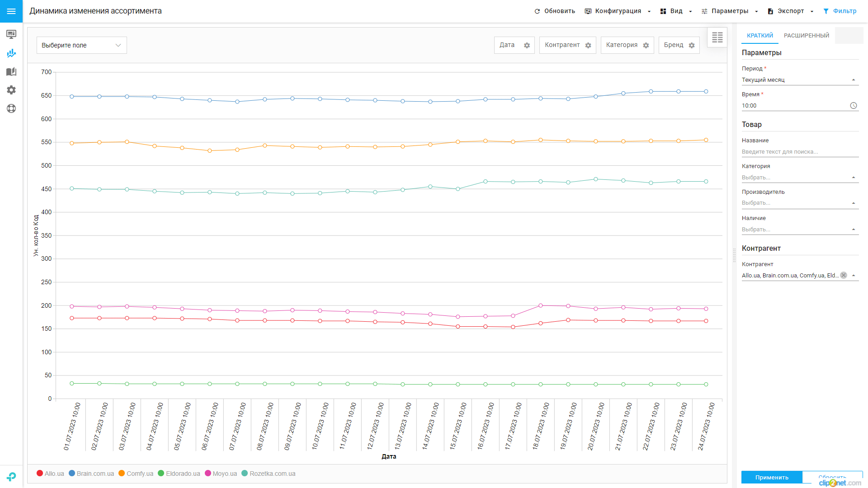868x488 pixels.
Task: Open the settings gear in sidebar
Action: 11,90
